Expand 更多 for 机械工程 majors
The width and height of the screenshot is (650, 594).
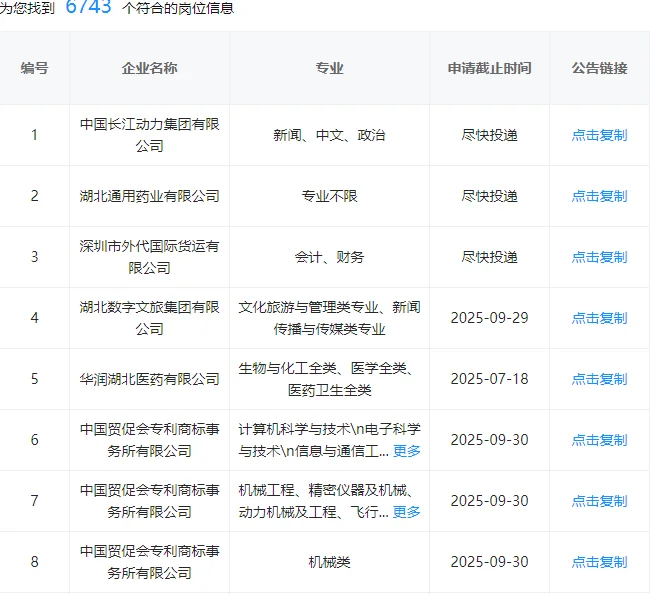pyautogui.click(x=407, y=512)
